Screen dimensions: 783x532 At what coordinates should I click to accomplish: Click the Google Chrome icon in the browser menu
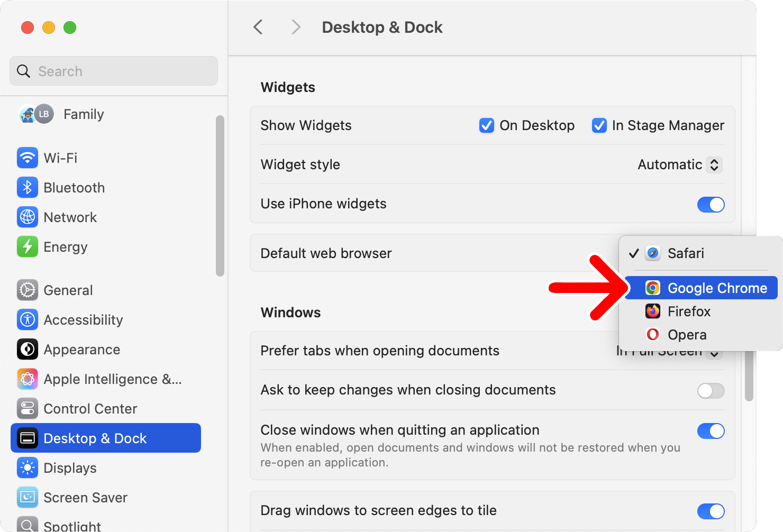652,288
